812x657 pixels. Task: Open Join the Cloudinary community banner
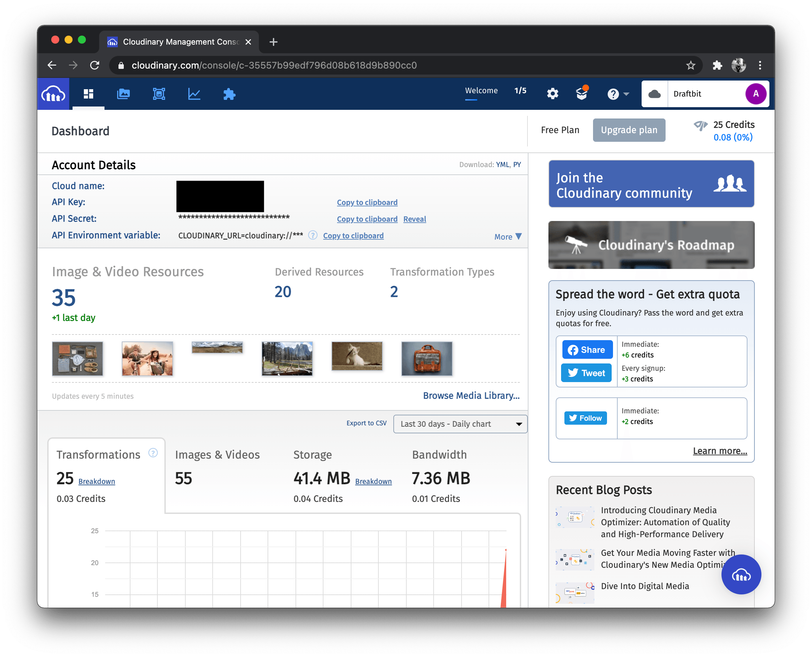[651, 184]
